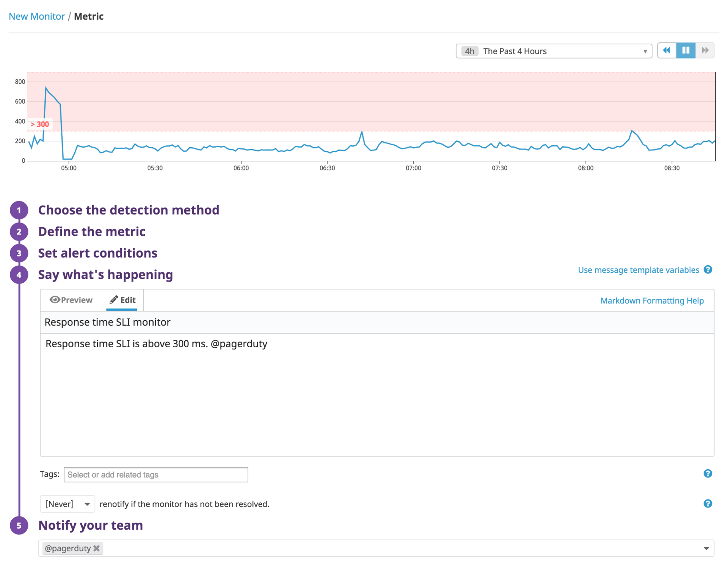The height and width of the screenshot is (565, 728).
Task: Open Markdown Formatting Help link
Action: [x=652, y=301]
